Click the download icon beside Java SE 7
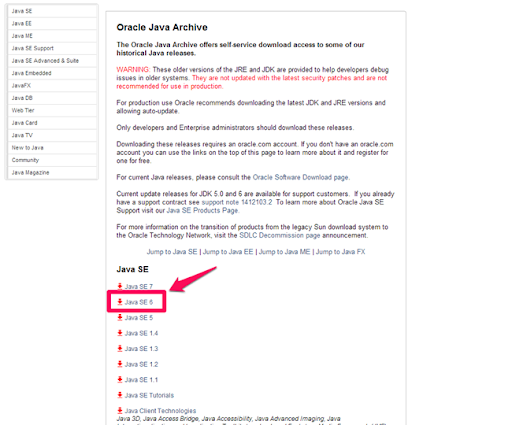512x425 pixels. [120, 286]
